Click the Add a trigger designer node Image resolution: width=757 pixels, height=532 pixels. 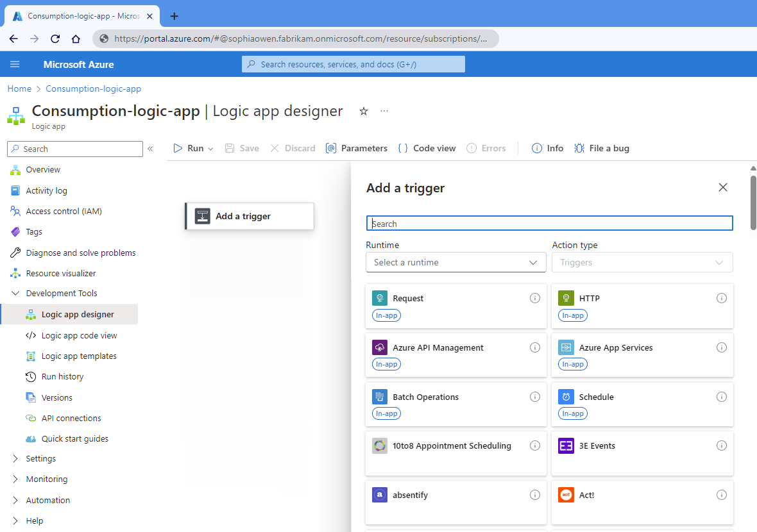[x=250, y=216]
